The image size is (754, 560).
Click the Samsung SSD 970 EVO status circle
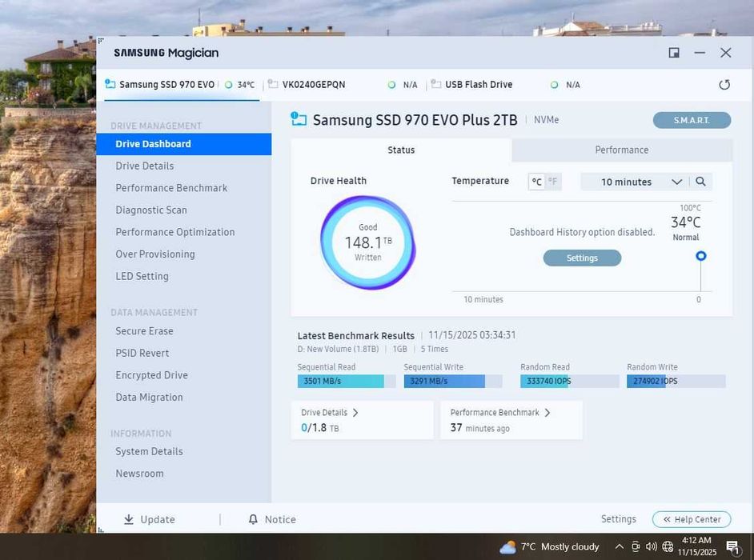coord(228,85)
